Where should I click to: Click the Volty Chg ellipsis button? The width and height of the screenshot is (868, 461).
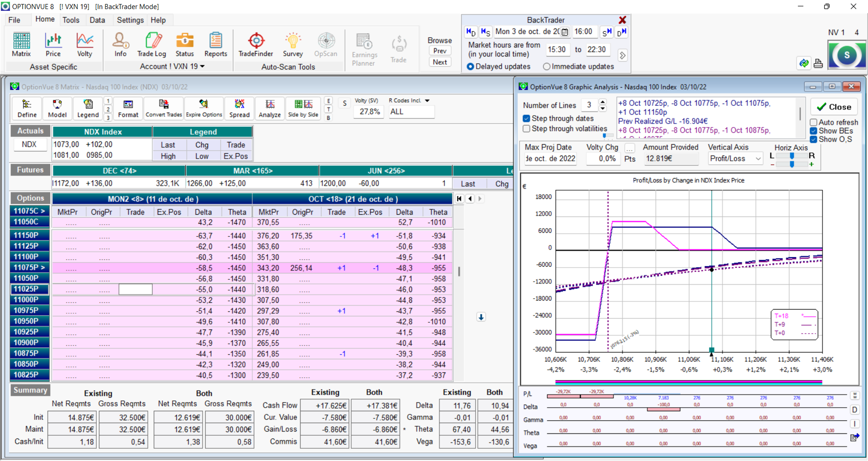(x=629, y=148)
